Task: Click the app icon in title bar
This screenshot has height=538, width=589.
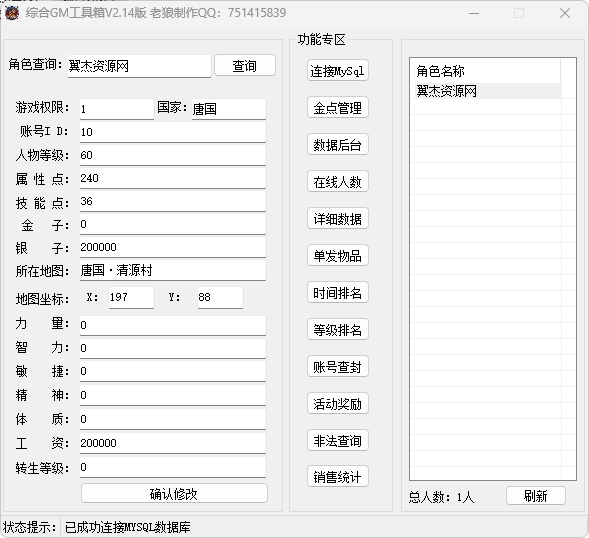Action: click(12, 13)
